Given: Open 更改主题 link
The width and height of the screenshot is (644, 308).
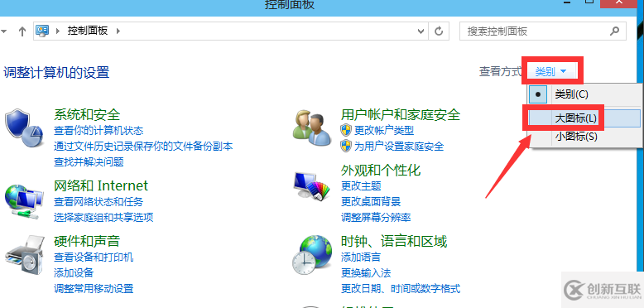Looking at the screenshot, I should tap(361, 185).
